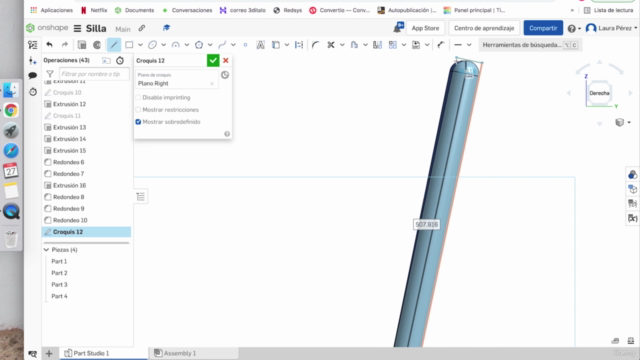Select the Insert DXF/image tool
Viewport: 640px width, 360px height.
click(x=416, y=45)
